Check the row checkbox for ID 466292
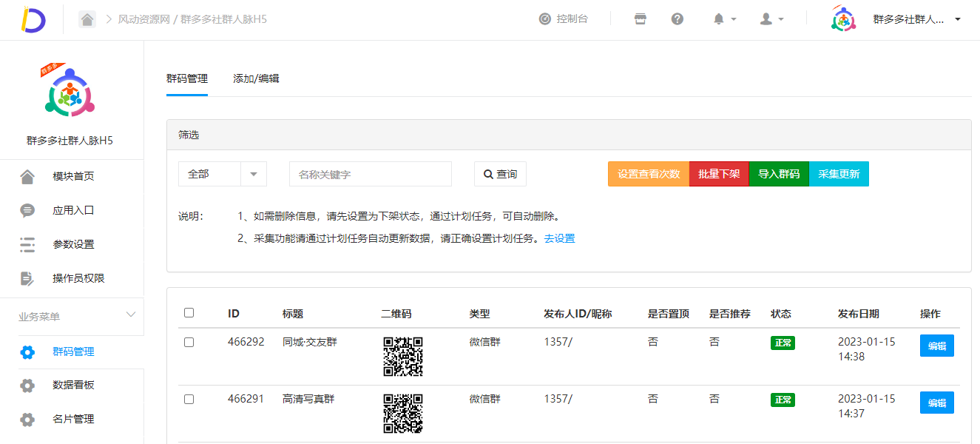980x444 pixels. click(189, 342)
